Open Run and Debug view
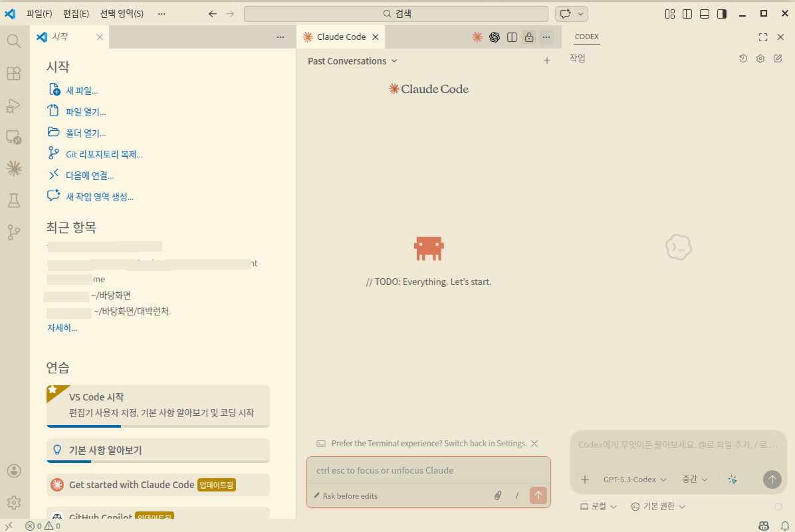795x532 pixels. click(14, 106)
